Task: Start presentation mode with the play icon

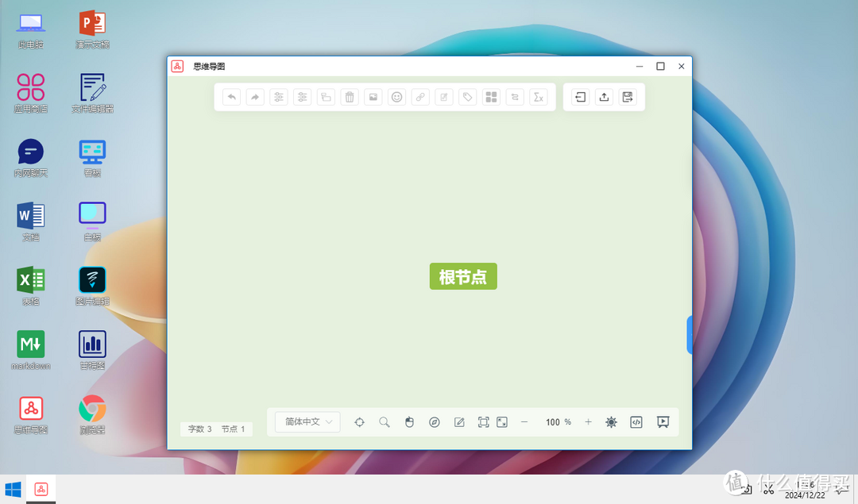Action: tap(663, 422)
